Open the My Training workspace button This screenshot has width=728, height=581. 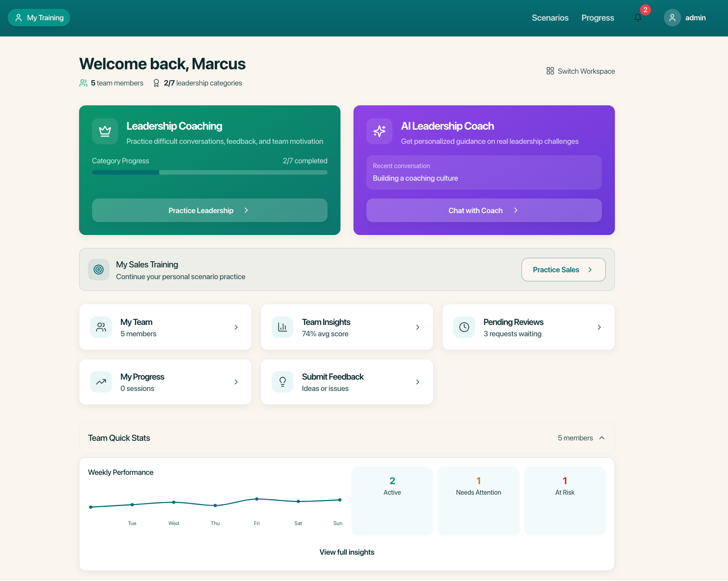click(39, 17)
